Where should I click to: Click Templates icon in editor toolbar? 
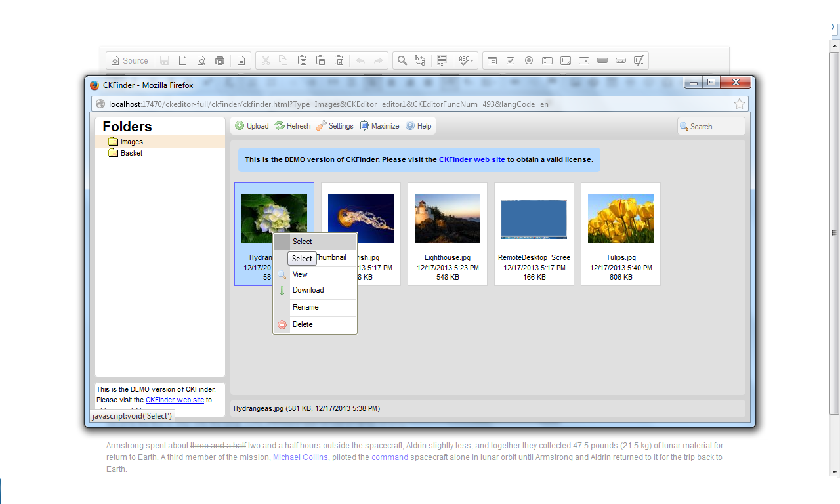point(241,60)
